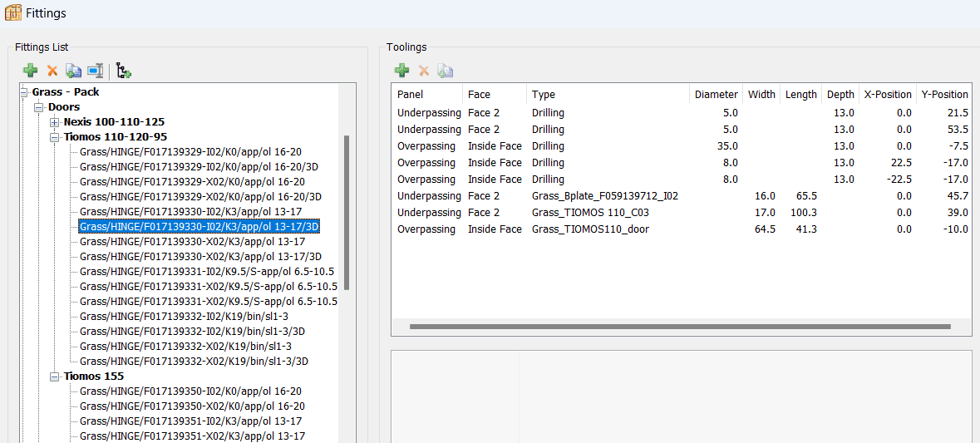The height and width of the screenshot is (443, 980).
Task: Select F017139330-X02/K3/app/ol 13-17 hinge
Action: pyautogui.click(x=192, y=242)
